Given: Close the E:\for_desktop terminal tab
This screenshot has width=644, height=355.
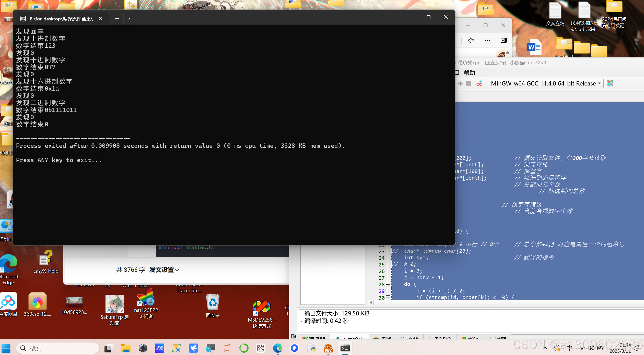Looking at the screenshot, I should click(x=100, y=18).
